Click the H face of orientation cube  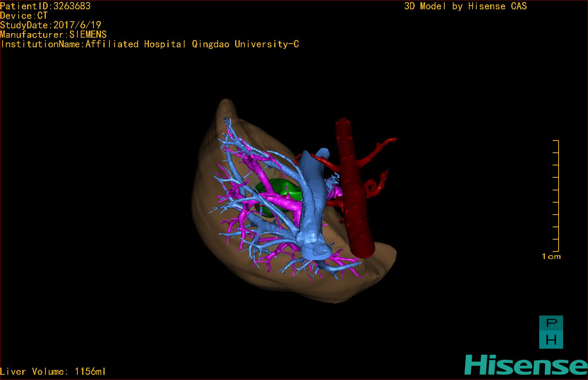coord(551,340)
